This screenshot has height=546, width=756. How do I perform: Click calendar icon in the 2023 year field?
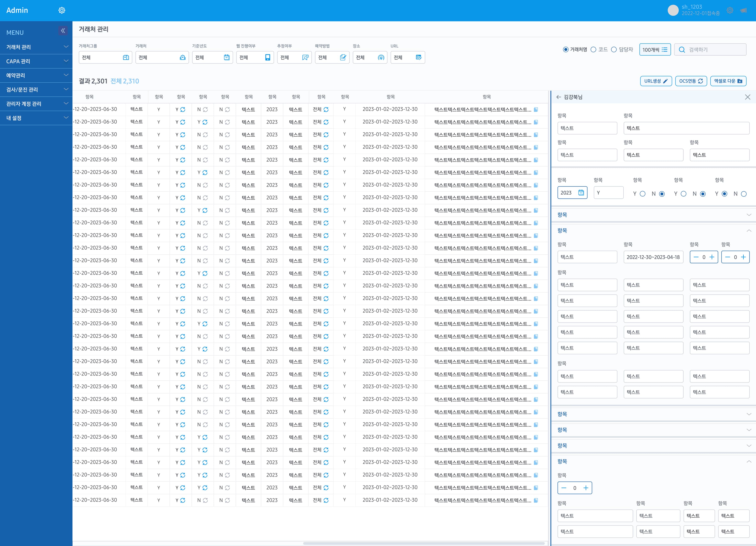581,193
